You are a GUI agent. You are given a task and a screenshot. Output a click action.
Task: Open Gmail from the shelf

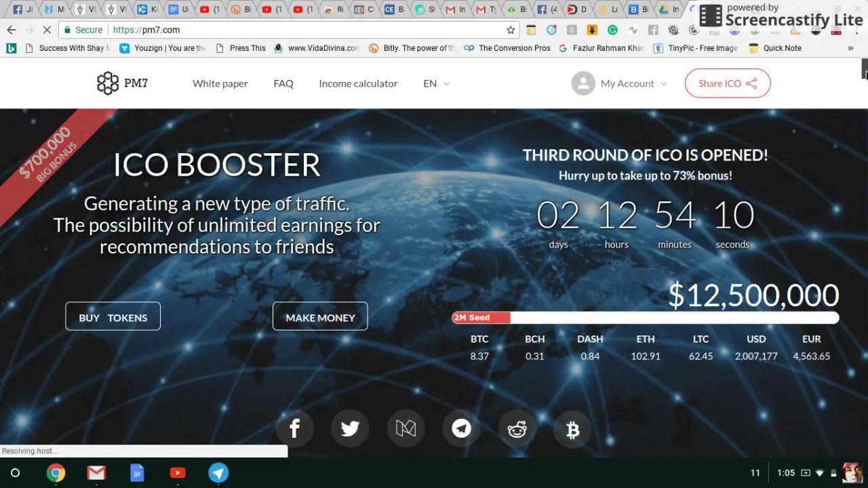click(96, 473)
